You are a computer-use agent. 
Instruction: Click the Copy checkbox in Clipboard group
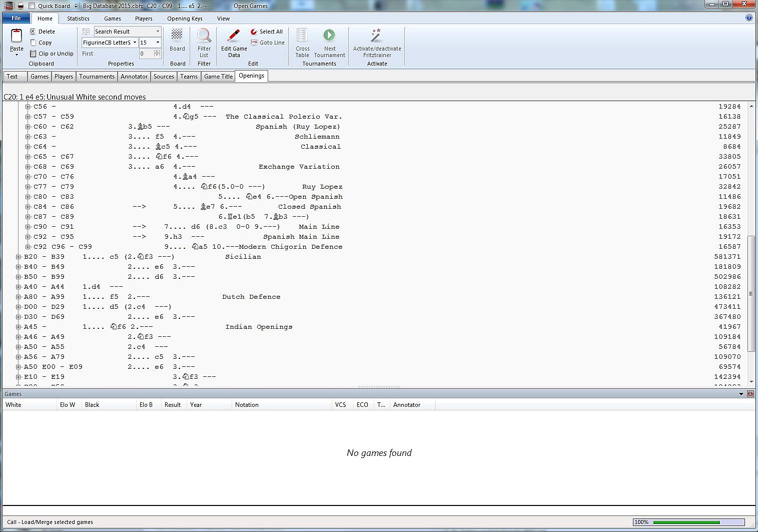pyautogui.click(x=33, y=43)
